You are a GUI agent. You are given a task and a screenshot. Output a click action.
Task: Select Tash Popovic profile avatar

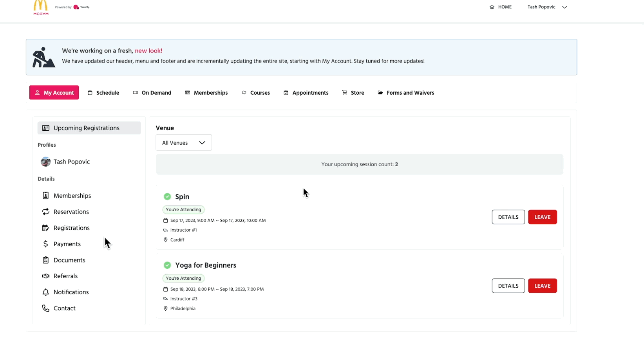[x=46, y=162]
